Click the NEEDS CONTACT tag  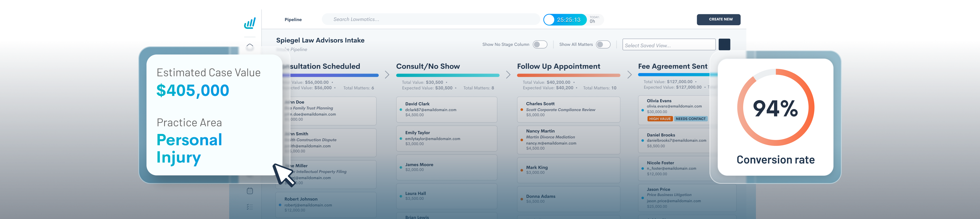point(691,119)
